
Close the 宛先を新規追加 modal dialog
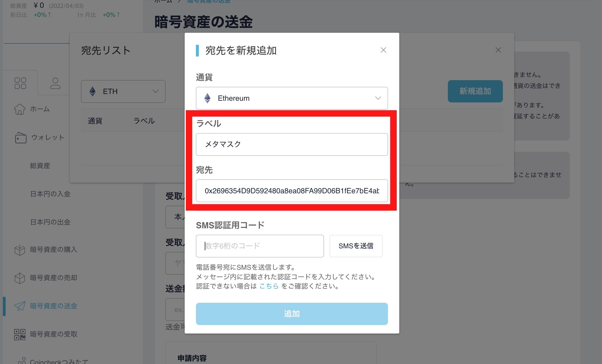383,50
